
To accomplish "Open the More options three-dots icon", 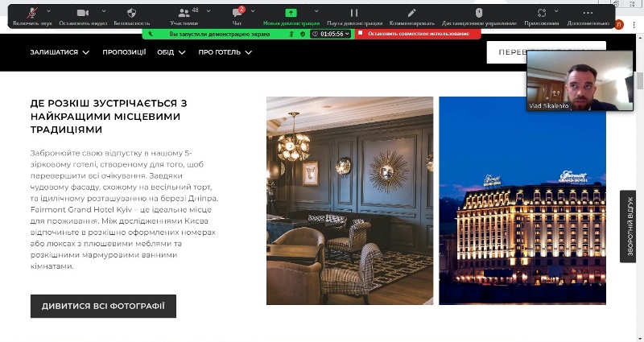I will [588, 13].
